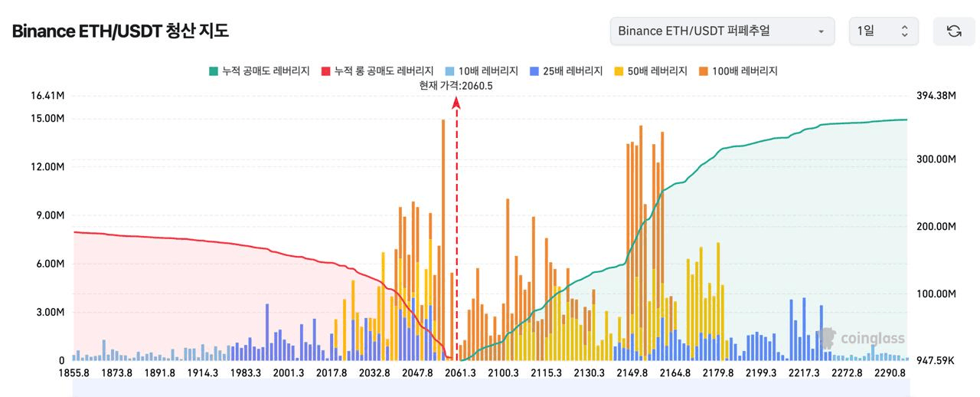Click the up/down chevrons beside 1일

(x=904, y=31)
